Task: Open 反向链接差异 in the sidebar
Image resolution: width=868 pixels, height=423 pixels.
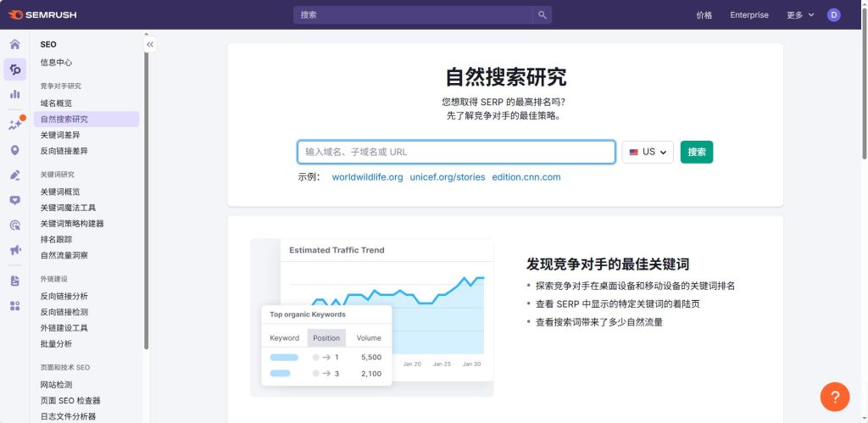Action: 64,151
